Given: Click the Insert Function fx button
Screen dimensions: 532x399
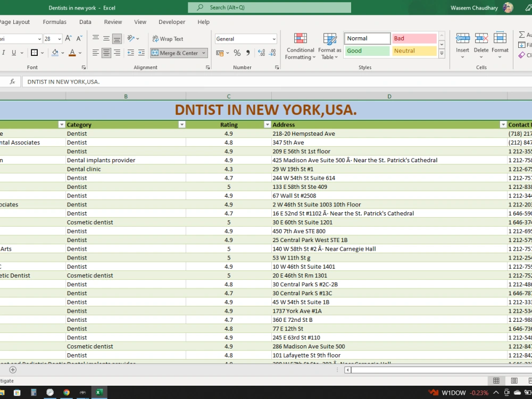Looking at the screenshot, I should (13, 82).
